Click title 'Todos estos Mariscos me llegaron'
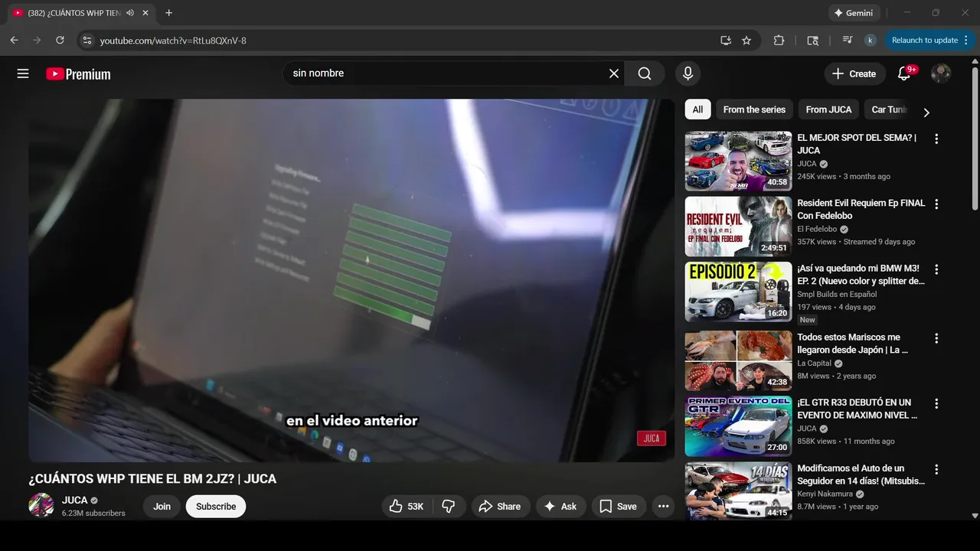This screenshot has height=551, width=980. coord(852,344)
